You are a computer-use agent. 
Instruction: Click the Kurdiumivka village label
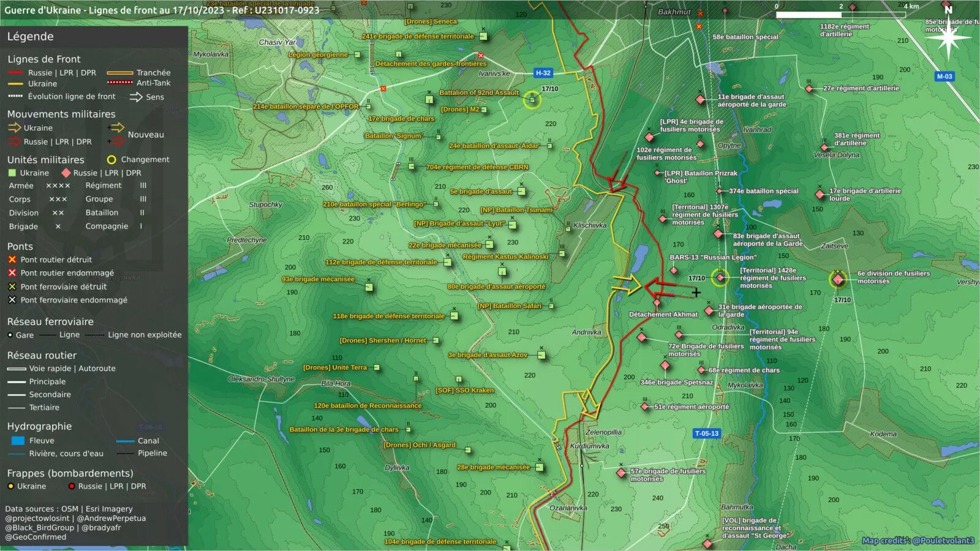[589, 446]
